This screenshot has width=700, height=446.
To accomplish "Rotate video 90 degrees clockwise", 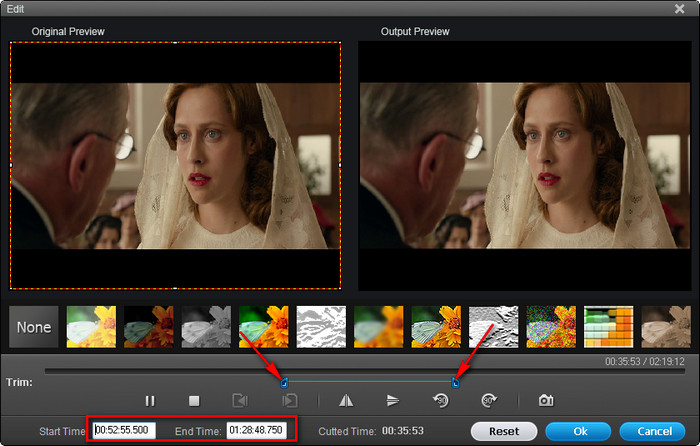I will click(x=489, y=401).
